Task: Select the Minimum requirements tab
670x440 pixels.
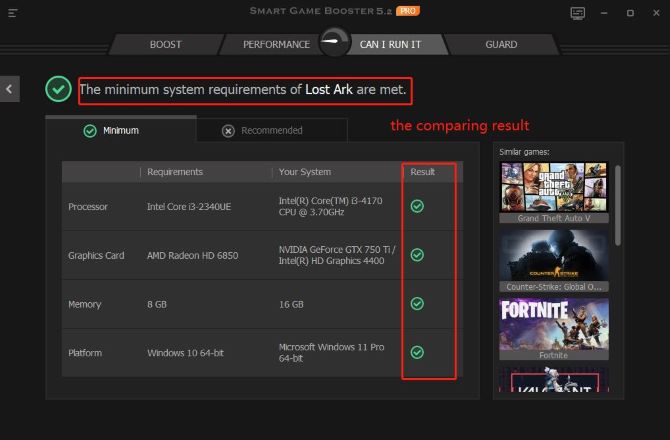Action: pyautogui.click(x=121, y=130)
